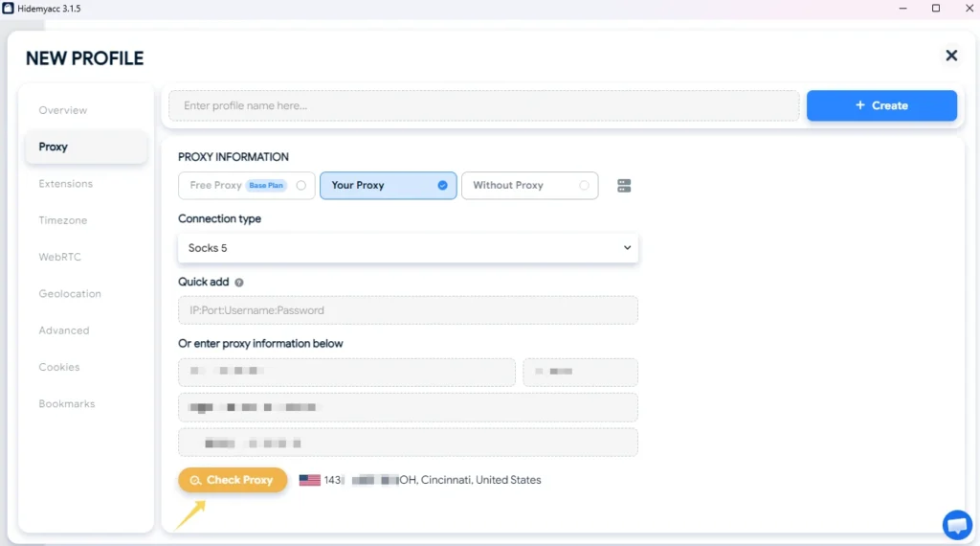This screenshot has height=546, width=980.
Task: Close the New Profile dialog with X
Action: point(951,56)
